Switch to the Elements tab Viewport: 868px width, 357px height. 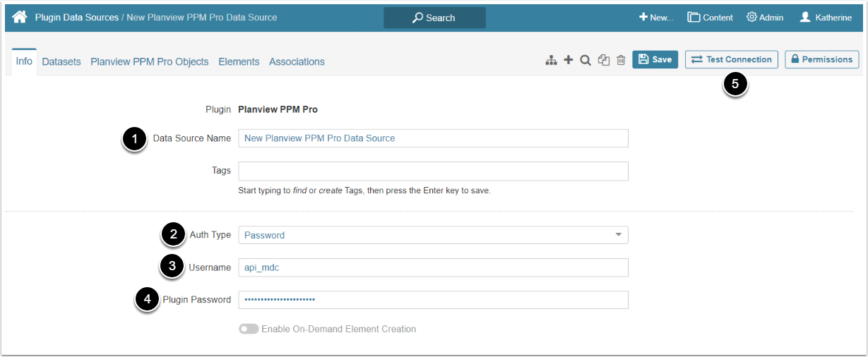tap(239, 62)
